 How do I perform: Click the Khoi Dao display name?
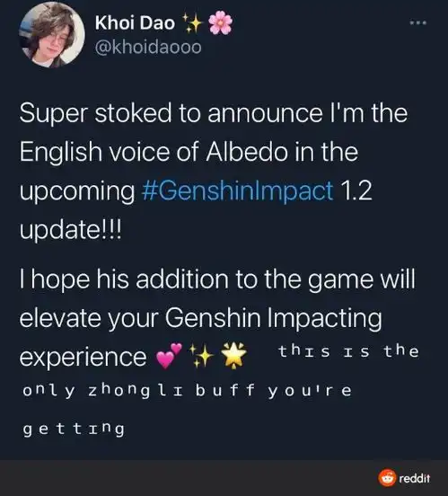coord(135,23)
